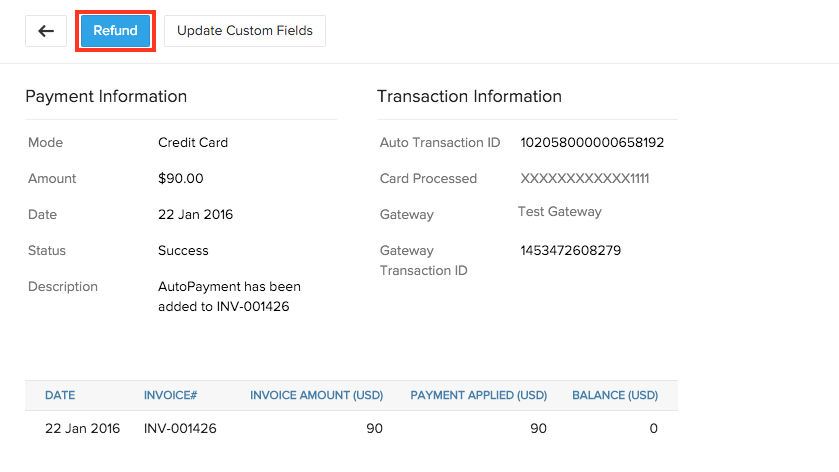Click the Payment Information heading
The width and height of the screenshot is (839, 472).
[106, 97]
